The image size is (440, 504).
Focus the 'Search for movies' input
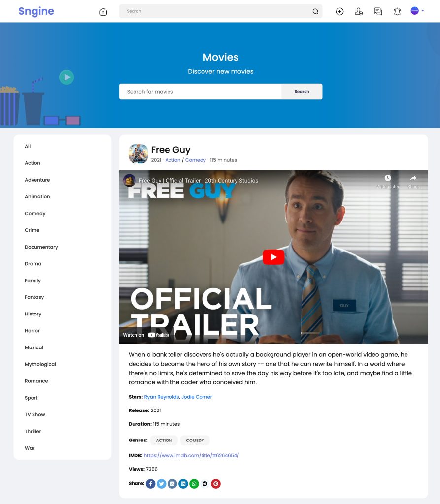click(x=200, y=92)
